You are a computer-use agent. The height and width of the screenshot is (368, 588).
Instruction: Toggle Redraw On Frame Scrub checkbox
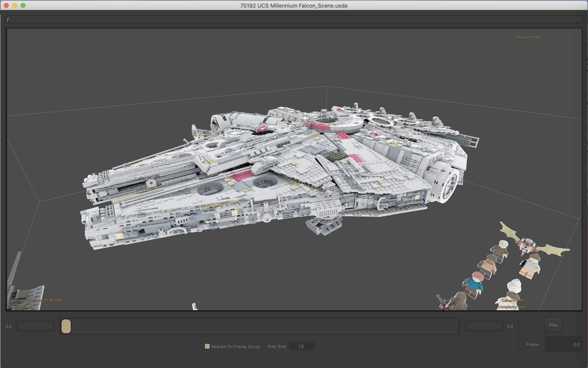coord(207,346)
